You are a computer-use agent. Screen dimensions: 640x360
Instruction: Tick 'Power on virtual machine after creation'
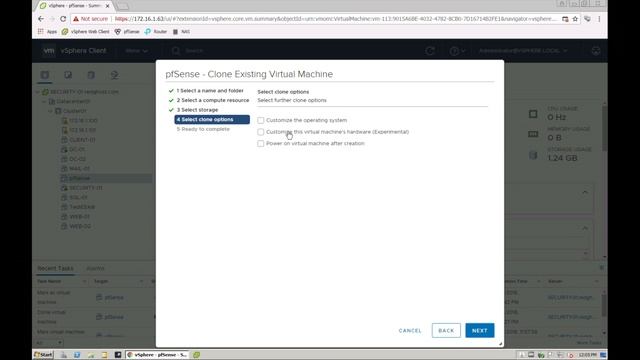[x=260, y=144]
